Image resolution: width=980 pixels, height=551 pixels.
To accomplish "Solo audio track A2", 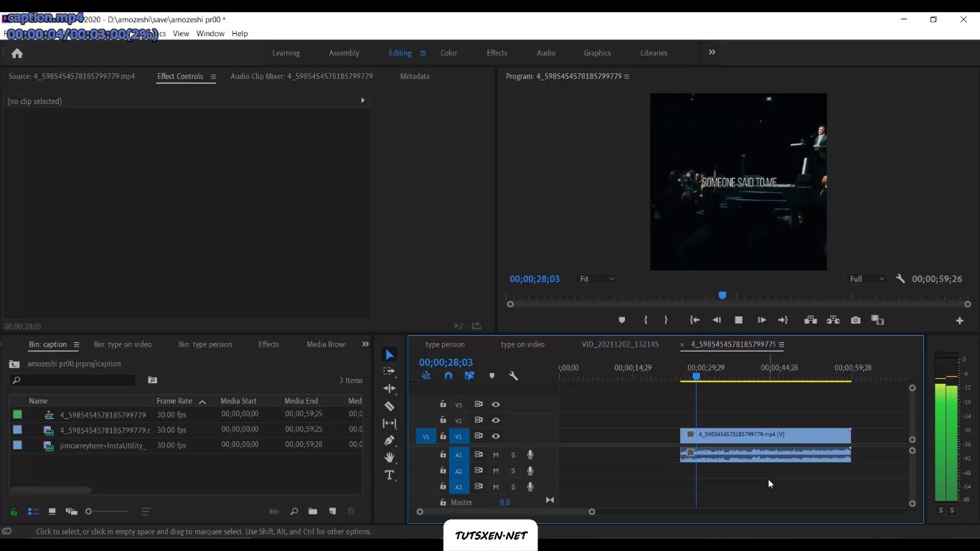I will (x=513, y=471).
